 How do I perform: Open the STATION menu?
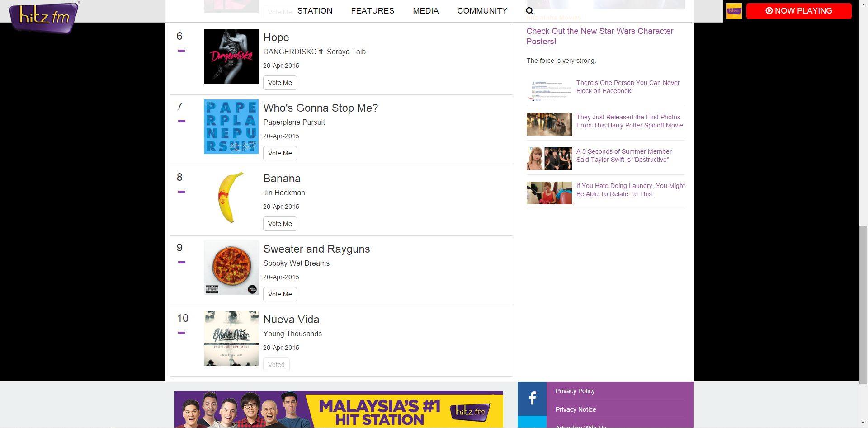[315, 11]
